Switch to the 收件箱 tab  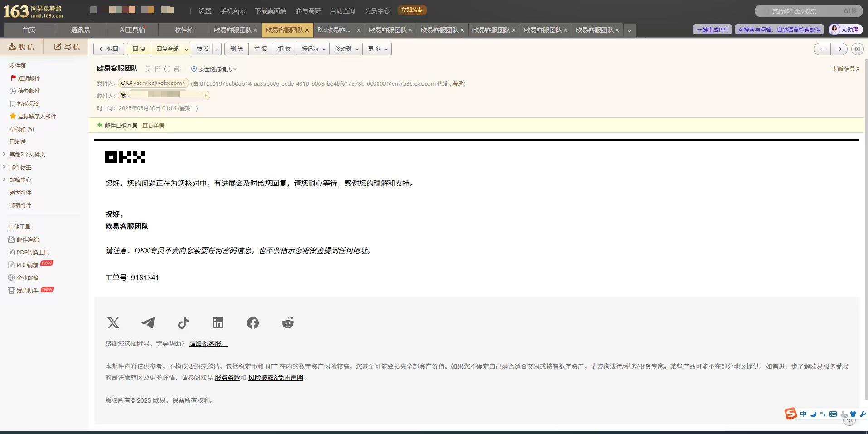184,30
